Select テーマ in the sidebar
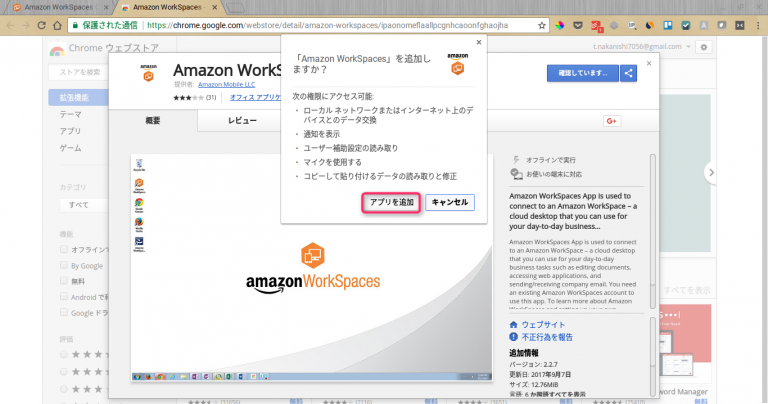The height and width of the screenshot is (404, 768). pyautogui.click(x=71, y=115)
